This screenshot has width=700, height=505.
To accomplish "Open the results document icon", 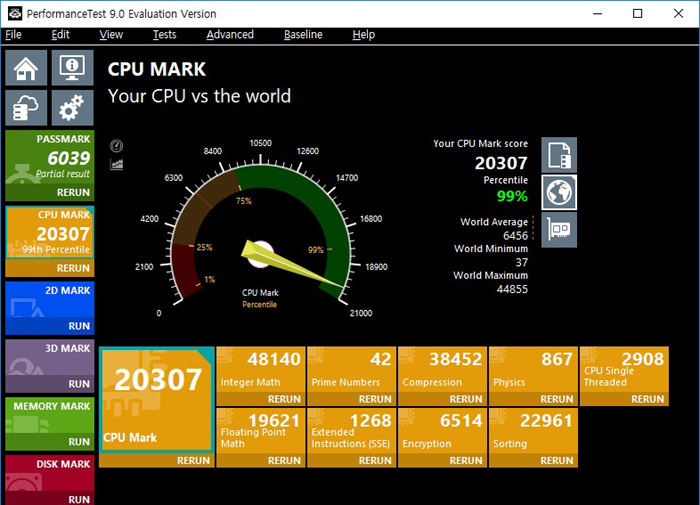I will click(x=559, y=155).
